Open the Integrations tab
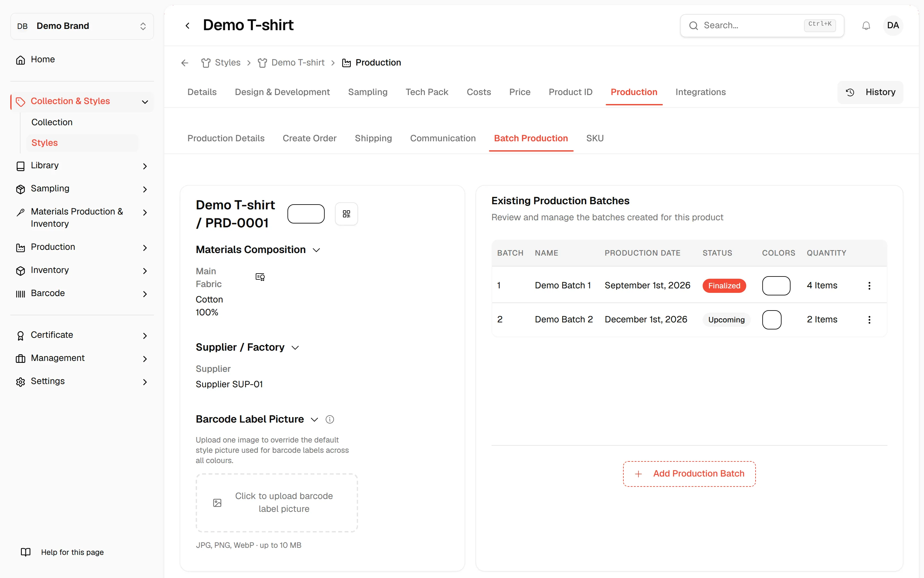Viewport: 924px width, 578px height. click(701, 92)
